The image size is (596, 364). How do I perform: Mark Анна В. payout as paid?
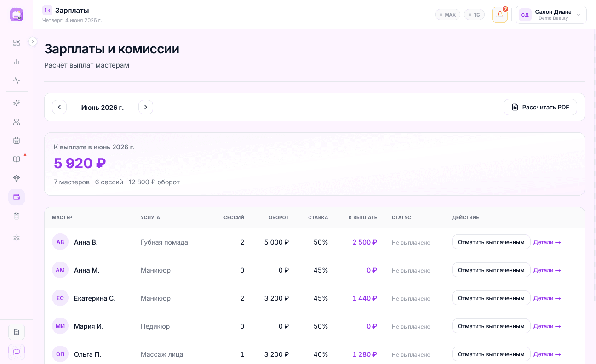(x=491, y=242)
